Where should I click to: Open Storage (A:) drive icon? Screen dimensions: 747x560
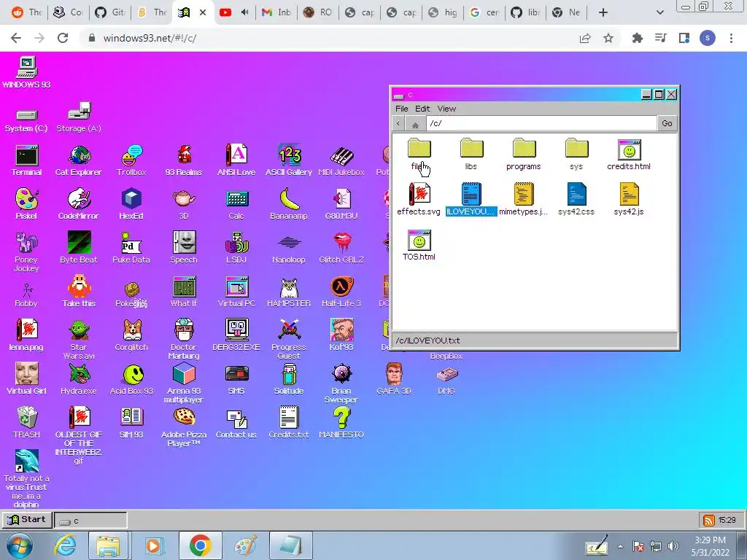[79, 117]
